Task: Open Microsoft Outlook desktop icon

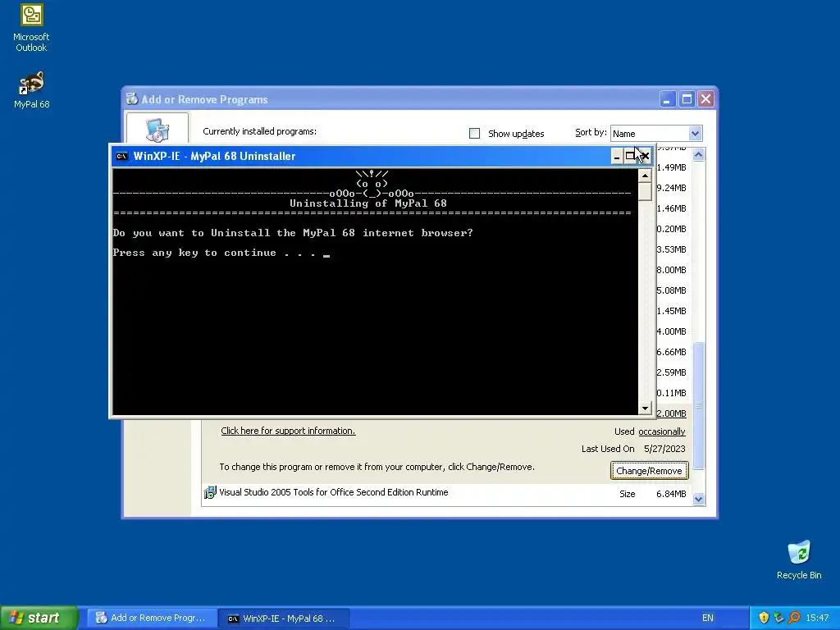Action: 32,28
